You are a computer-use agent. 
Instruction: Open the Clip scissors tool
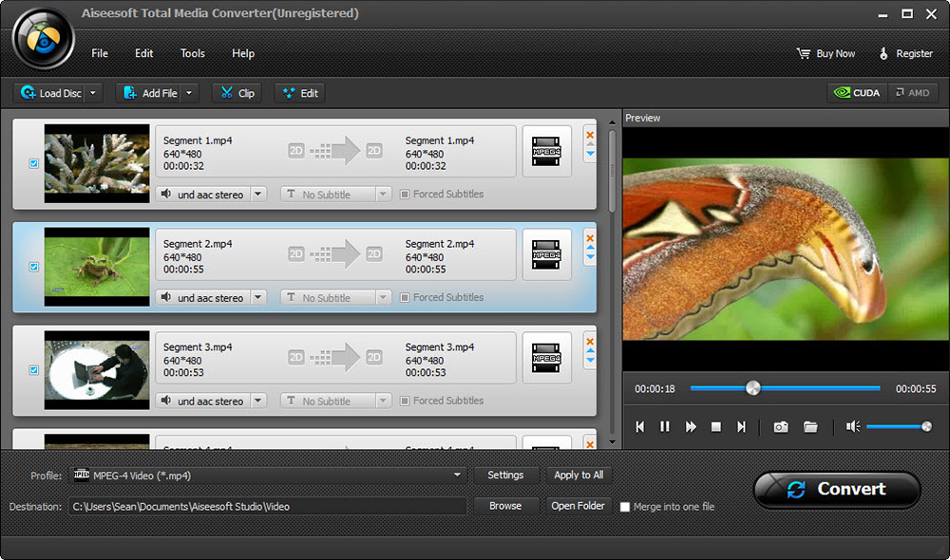(x=237, y=93)
